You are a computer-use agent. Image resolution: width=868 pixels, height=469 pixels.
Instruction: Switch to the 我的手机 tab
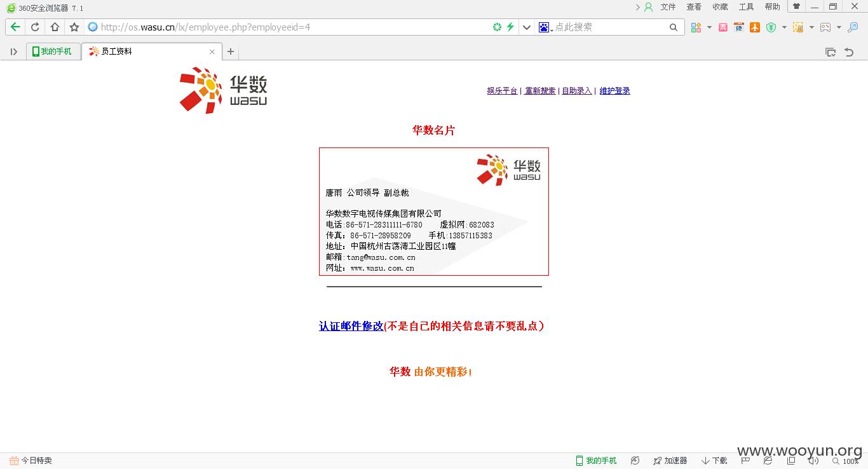pos(53,51)
